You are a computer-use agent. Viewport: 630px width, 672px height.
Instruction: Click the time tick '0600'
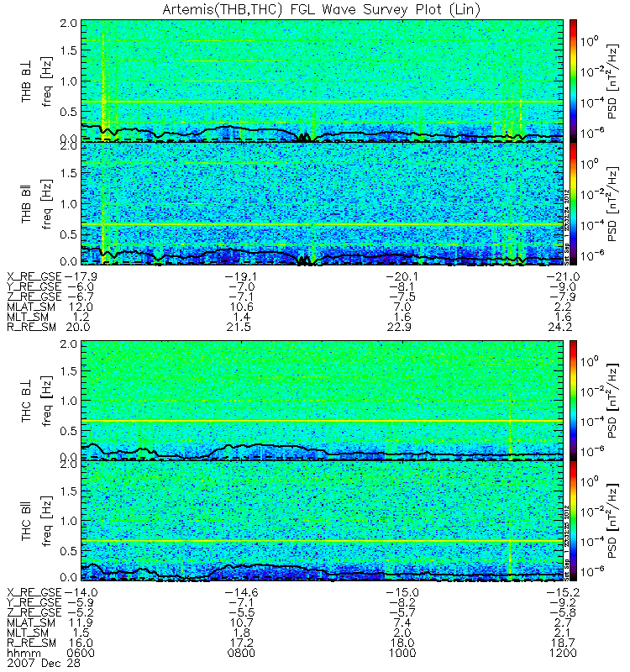point(81,654)
